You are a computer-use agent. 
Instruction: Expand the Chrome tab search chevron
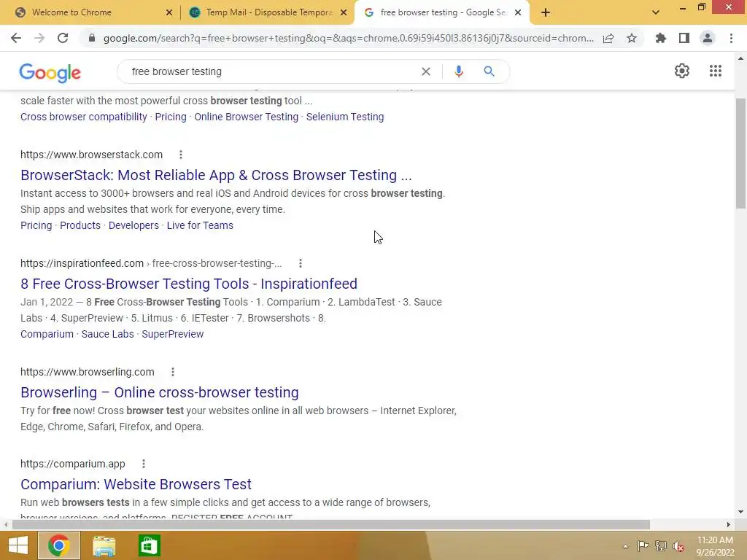[656, 12]
